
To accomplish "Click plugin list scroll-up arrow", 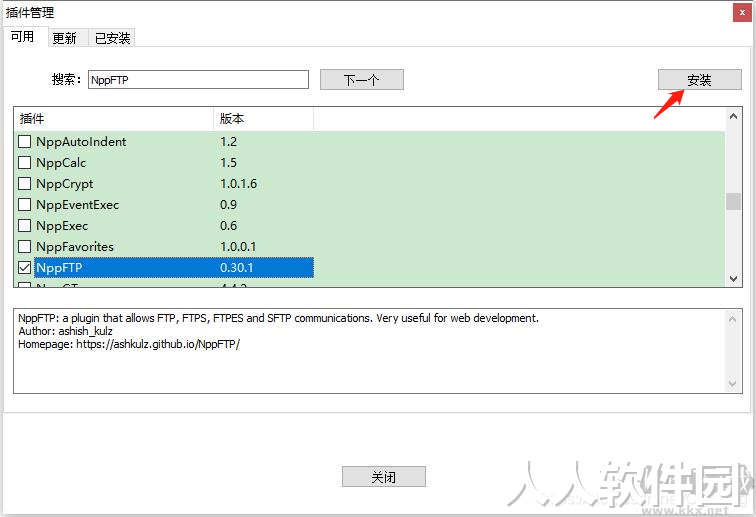I will tap(733, 116).
